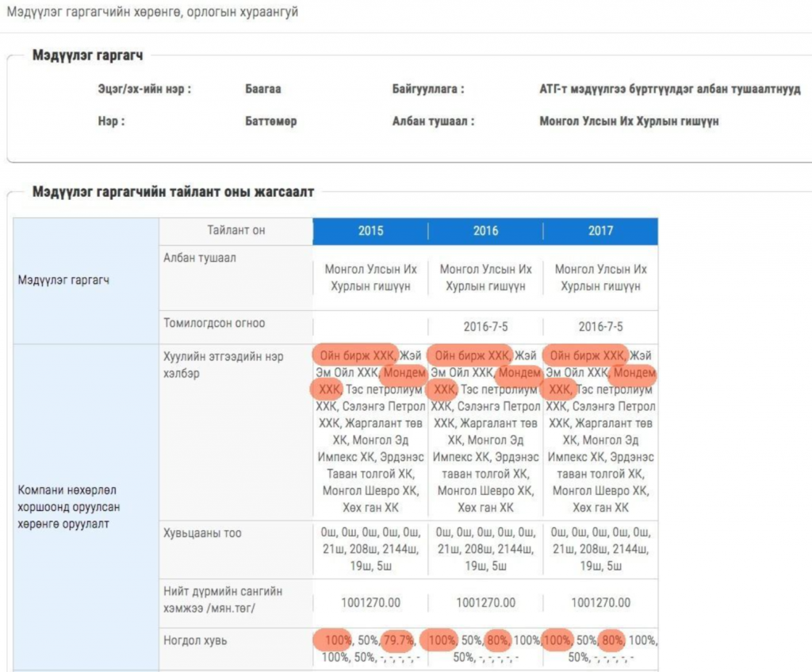
Task: Click highlighted 100% in the 2017 column
Action: [x=557, y=639]
